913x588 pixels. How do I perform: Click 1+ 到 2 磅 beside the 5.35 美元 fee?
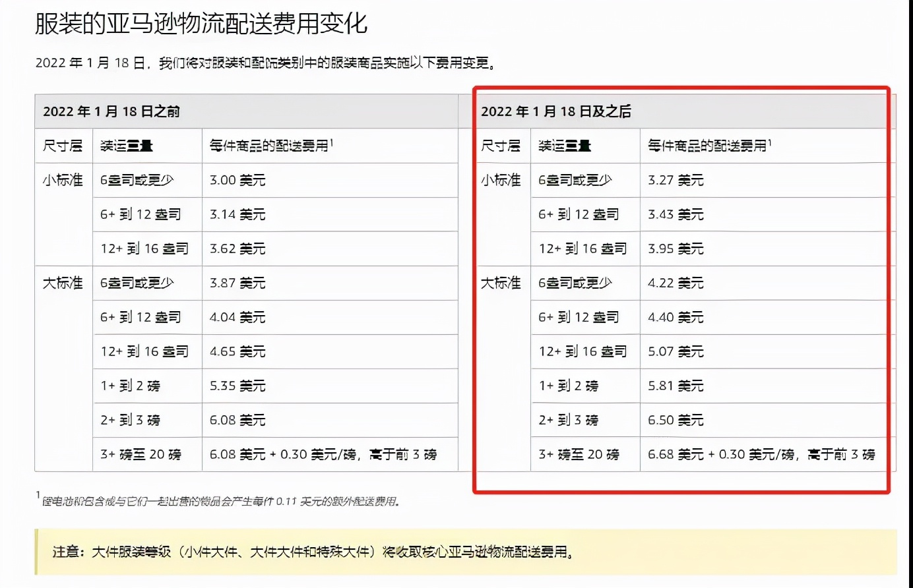pyautogui.click(x=130, y=386)
